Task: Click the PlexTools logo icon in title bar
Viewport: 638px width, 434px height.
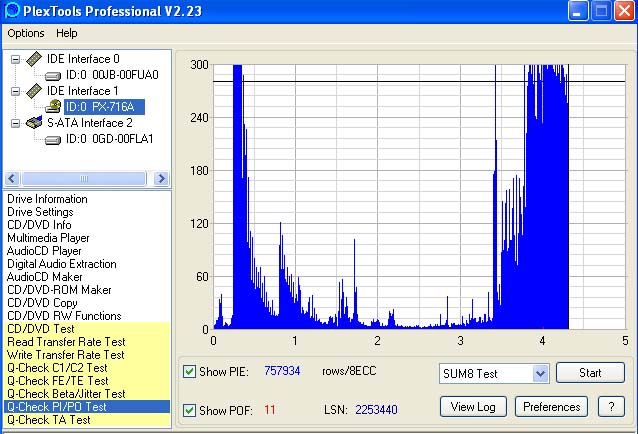Action: coord(11,10)
